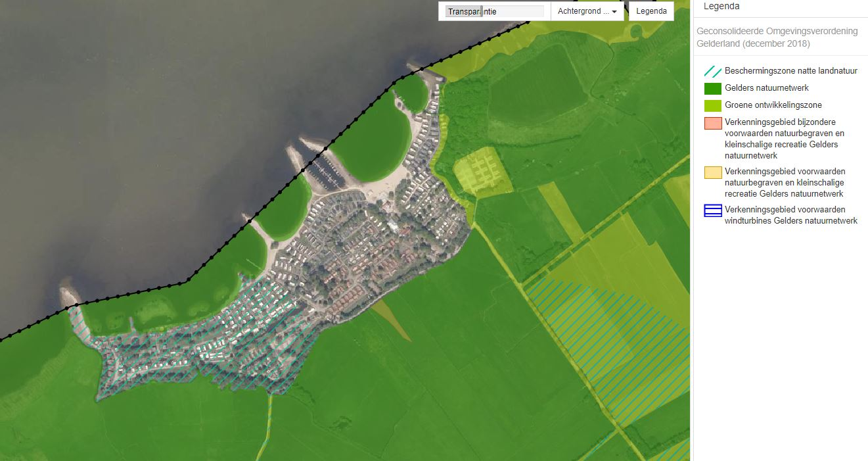Select Verkenningsgebied bijzondere voorwaarden pink swatch
Screen dimensions: 868x461
(713, 123)
